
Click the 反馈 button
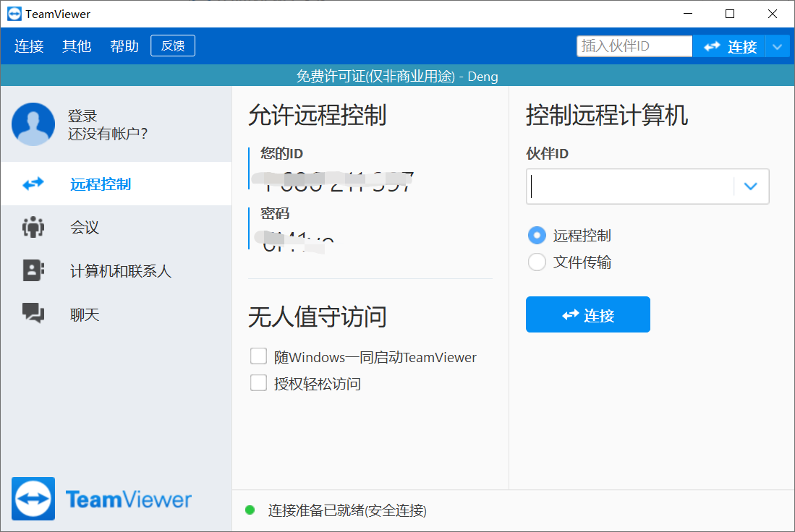(x=172, y=45)
